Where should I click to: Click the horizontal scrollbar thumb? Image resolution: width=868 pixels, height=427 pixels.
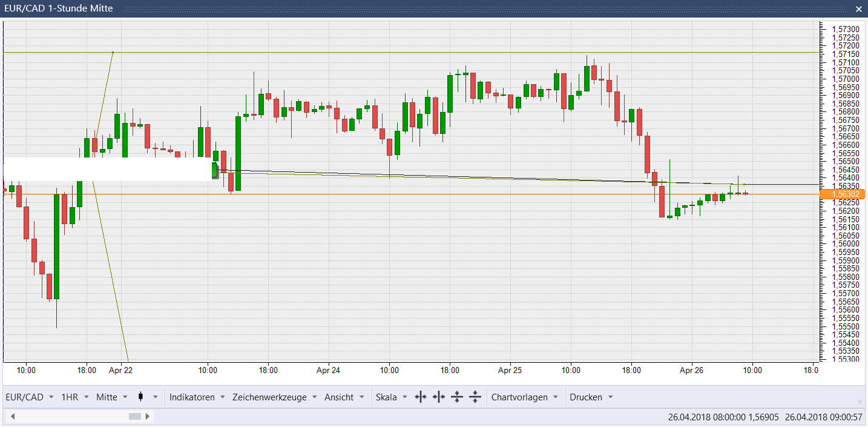click(135, 417)
